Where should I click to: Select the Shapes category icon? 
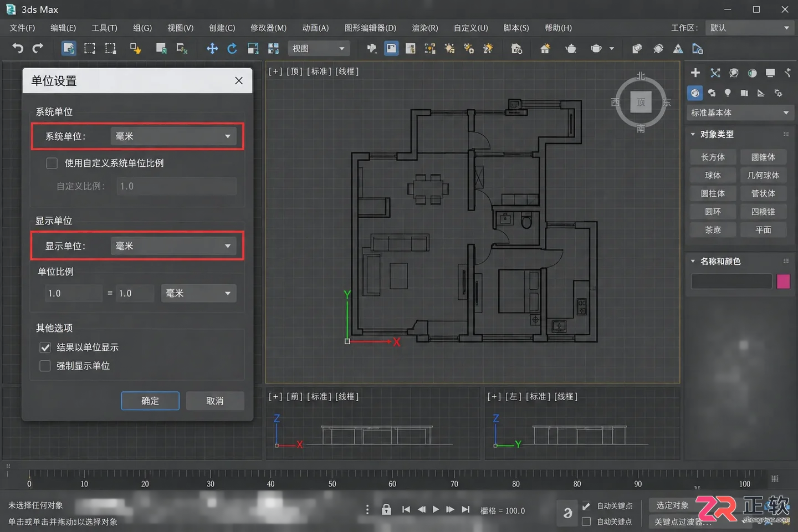(x=712, y=93)
